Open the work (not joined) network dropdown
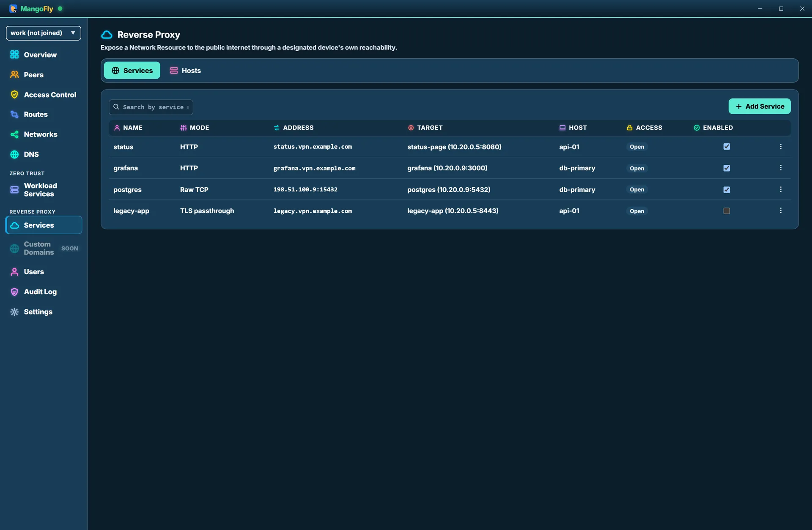 44,33
